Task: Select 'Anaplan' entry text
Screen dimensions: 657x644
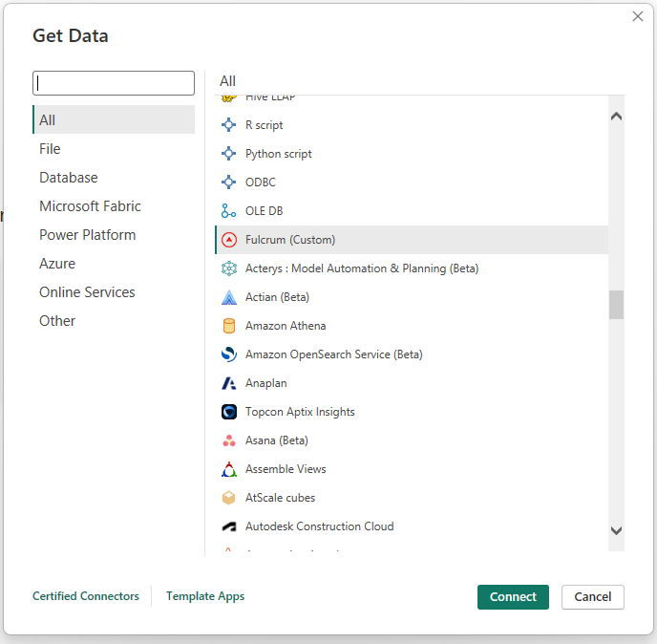Action: coord(266,383)
